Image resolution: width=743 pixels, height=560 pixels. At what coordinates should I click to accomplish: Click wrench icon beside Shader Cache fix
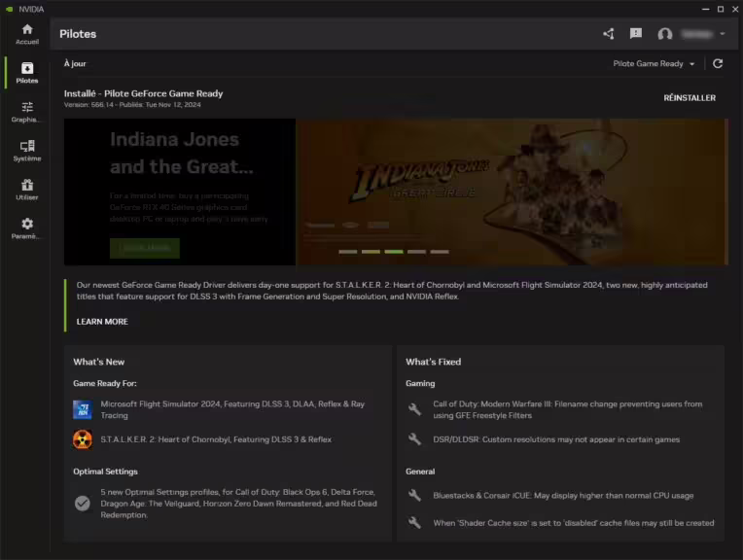click(x=414, y=523)
